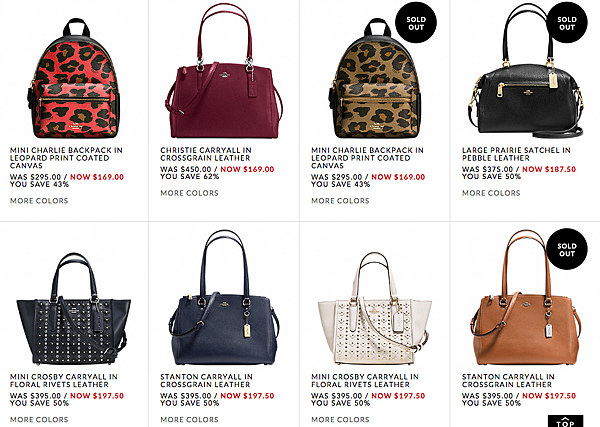Viewport: 600px width, 427px height.
Task: Click Sold Out badge on Large Prairie Satchel
Action: click(x=567, y=23)
